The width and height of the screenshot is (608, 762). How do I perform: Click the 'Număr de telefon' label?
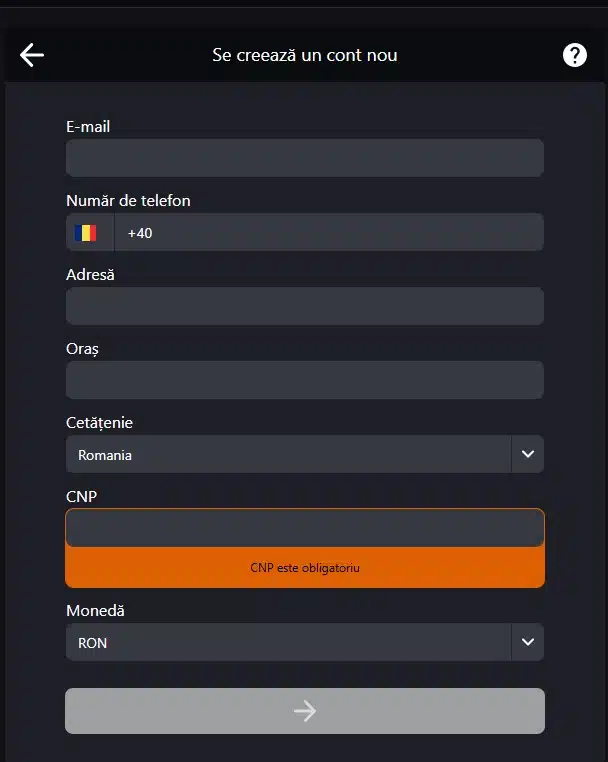(x=128, y=200)
